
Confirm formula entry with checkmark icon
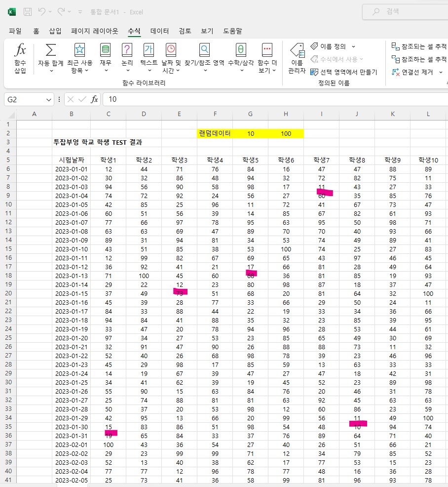82,99
